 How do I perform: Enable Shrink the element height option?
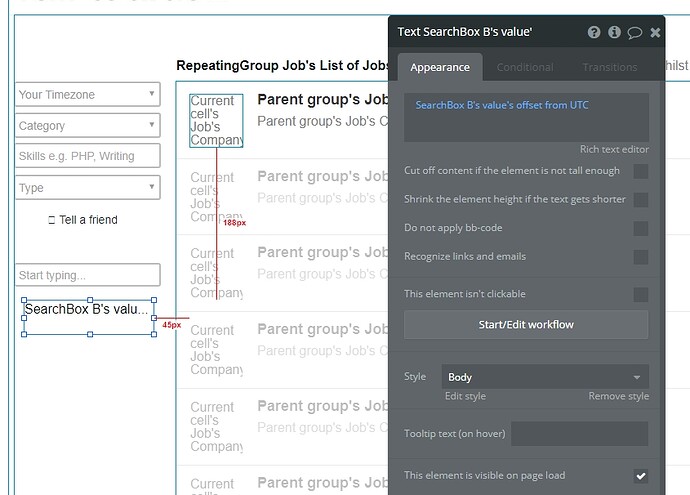point(641,200)
